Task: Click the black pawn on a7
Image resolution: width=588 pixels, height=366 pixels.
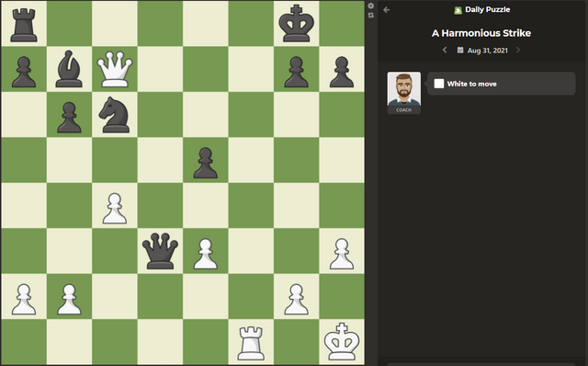Action: pyautogui.click(x=24, y=72)
